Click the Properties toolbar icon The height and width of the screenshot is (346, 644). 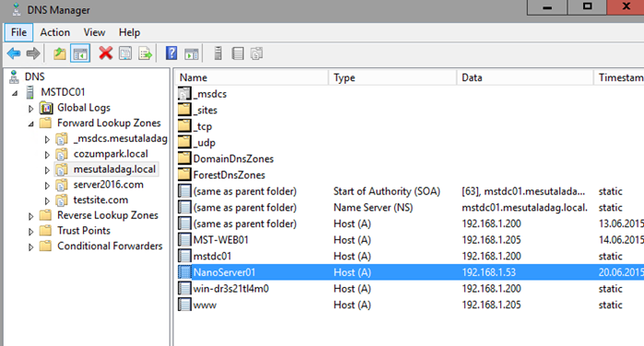[x=125, y=53]
